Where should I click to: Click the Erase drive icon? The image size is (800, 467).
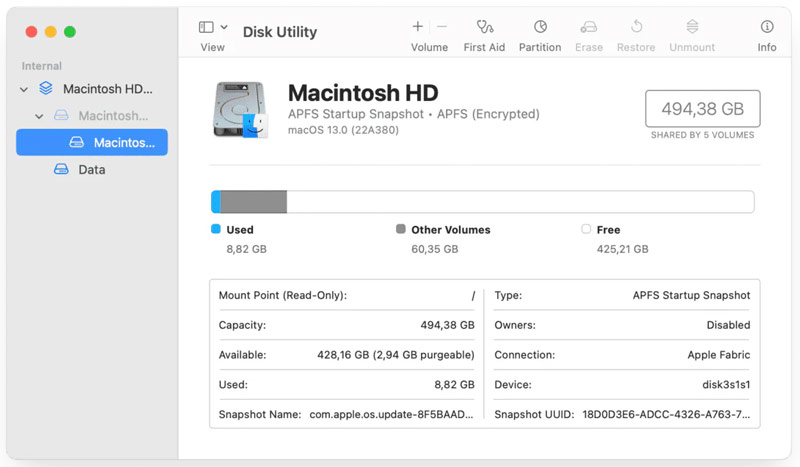click(x=589, y=27)
